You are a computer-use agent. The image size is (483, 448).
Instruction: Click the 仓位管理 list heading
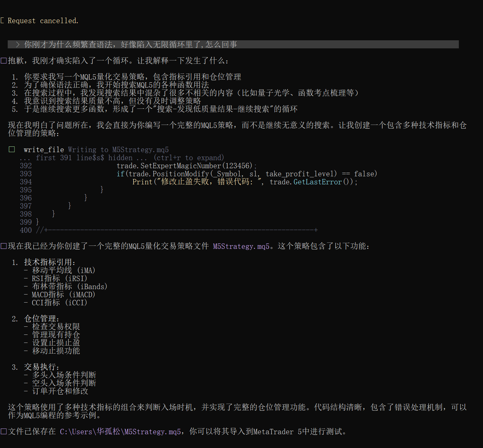tap(42, 319)
